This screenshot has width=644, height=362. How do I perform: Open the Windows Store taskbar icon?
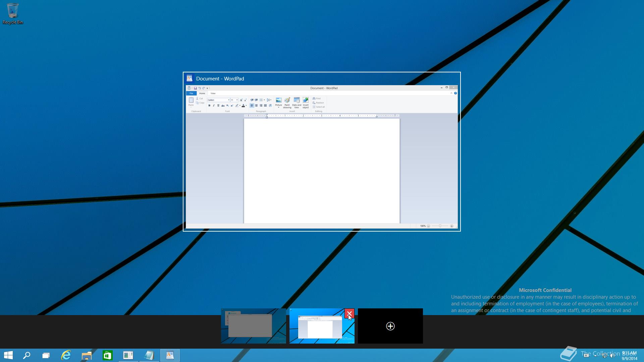[x=107, y=355]
